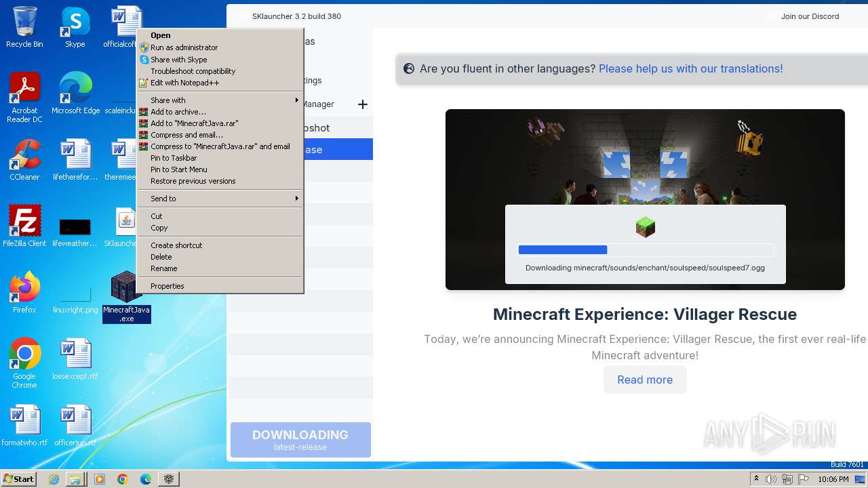Click Minecraft Experience: Villager Rescue headline

(645, 314)
